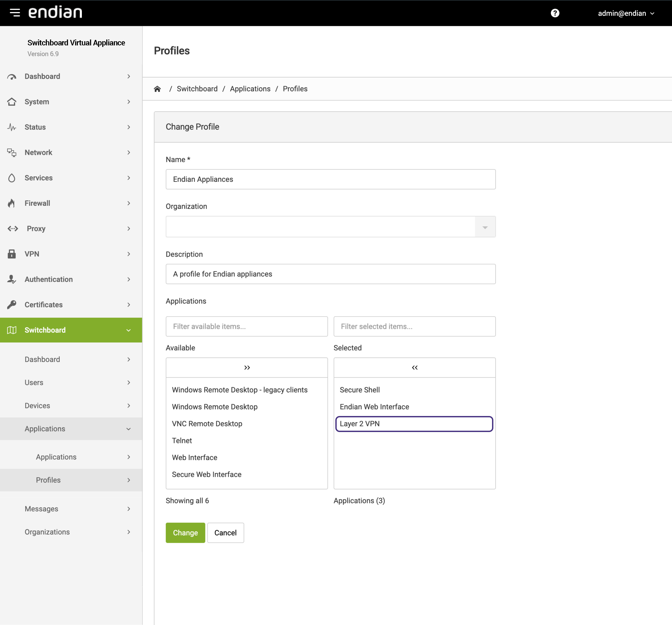Open the Status menu item

pos(71,127)
